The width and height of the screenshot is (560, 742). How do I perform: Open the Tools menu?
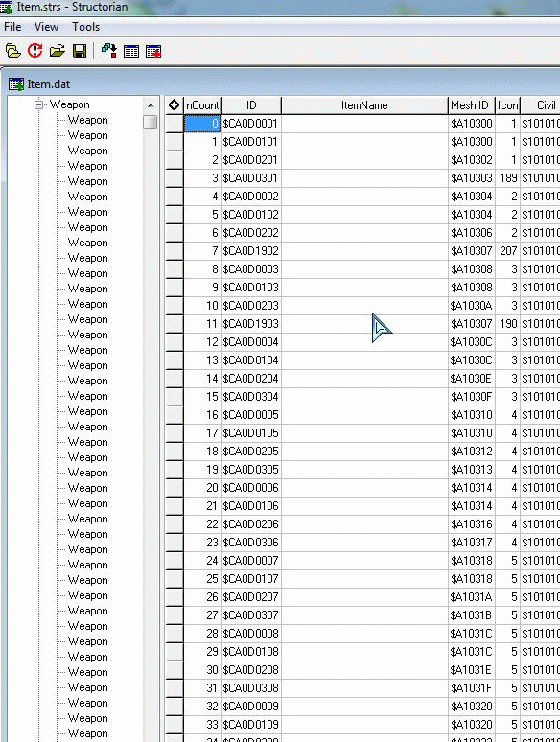[x=85, y=27]
